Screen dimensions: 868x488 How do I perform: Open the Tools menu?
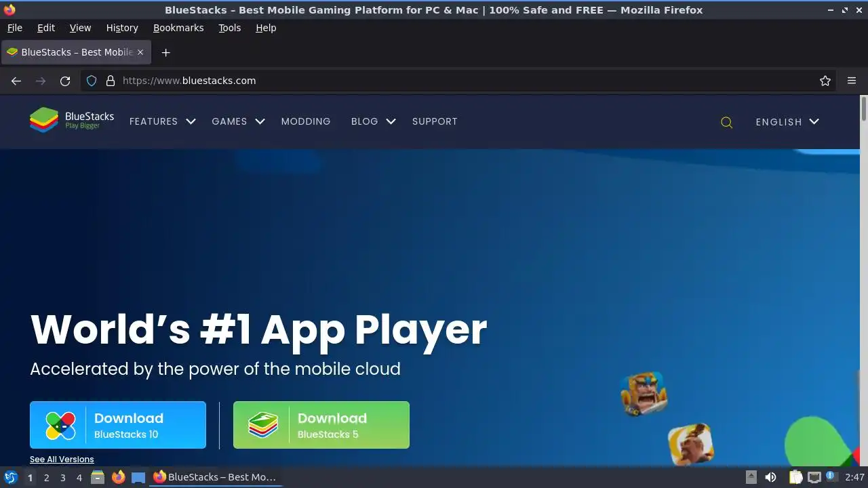coord(229,28)
